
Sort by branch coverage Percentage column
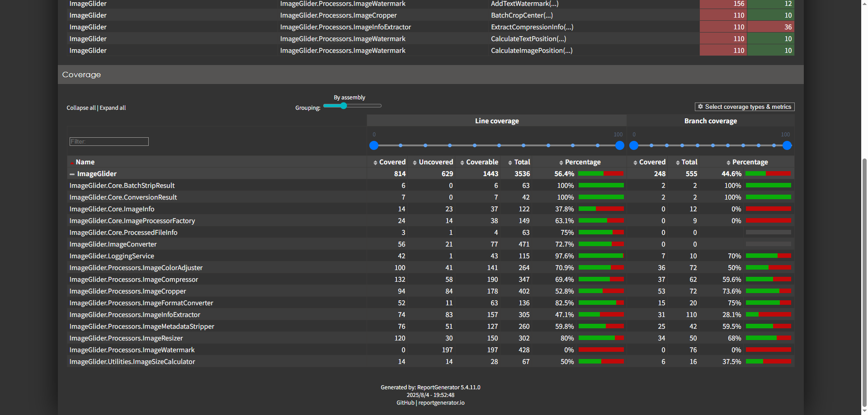(x=749, y=162)
